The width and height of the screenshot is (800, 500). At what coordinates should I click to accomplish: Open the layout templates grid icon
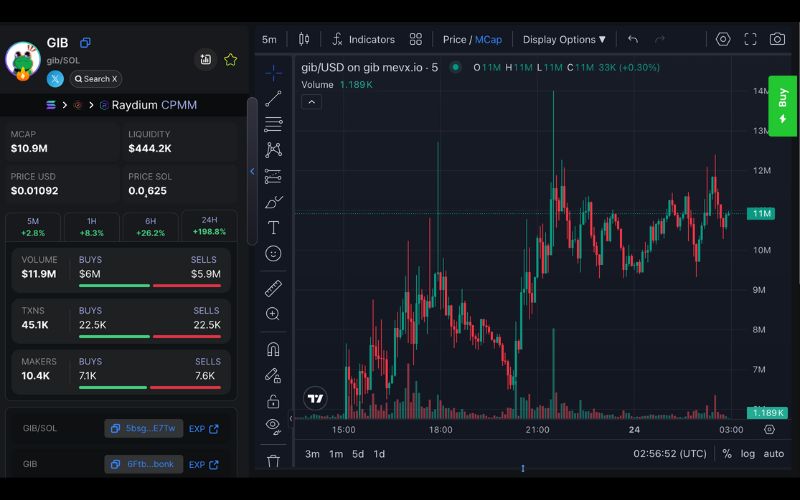416,39
